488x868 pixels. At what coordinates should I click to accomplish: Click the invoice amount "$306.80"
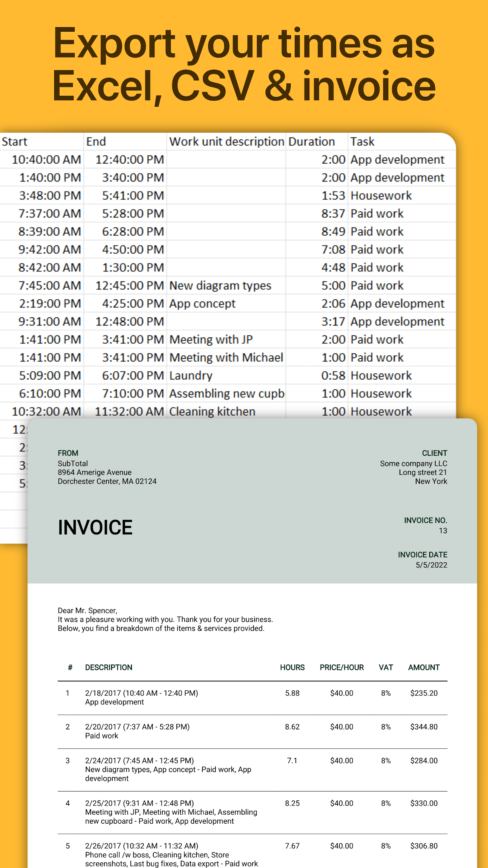[x=424, y=846]
